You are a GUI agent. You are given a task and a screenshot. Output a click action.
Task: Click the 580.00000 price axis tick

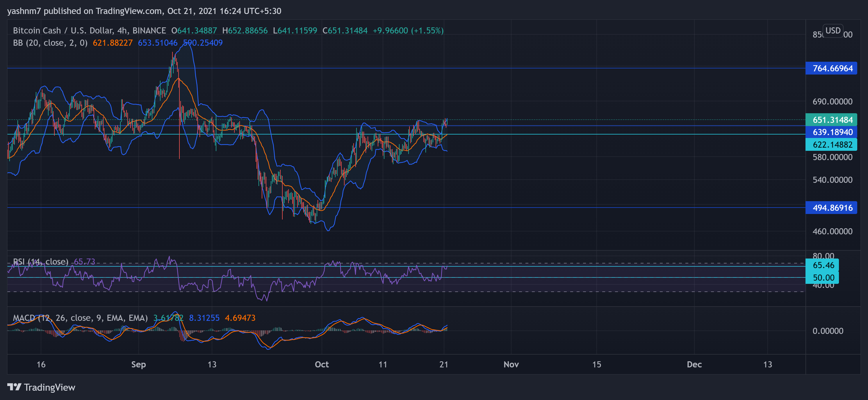pos(832,157)
